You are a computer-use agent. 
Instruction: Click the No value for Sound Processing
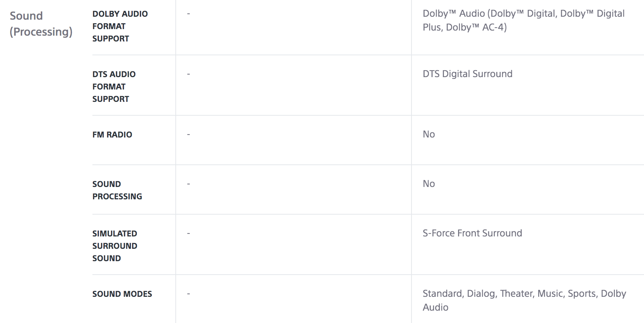(429, 184)
